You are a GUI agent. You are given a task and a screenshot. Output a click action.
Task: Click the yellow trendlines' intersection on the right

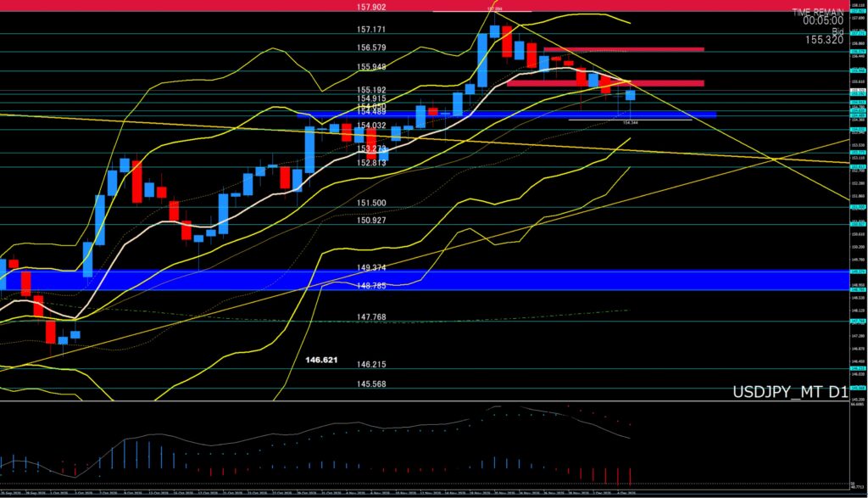[775, 158]
